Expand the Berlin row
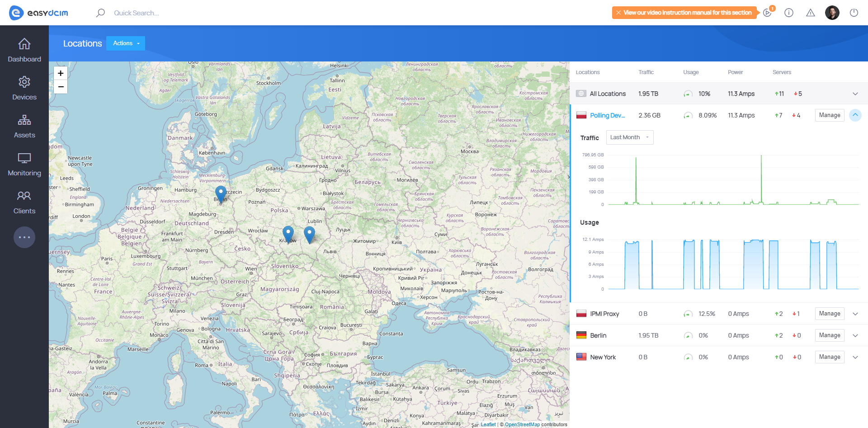This screenshot has height=428, width=868. [855, 335]
